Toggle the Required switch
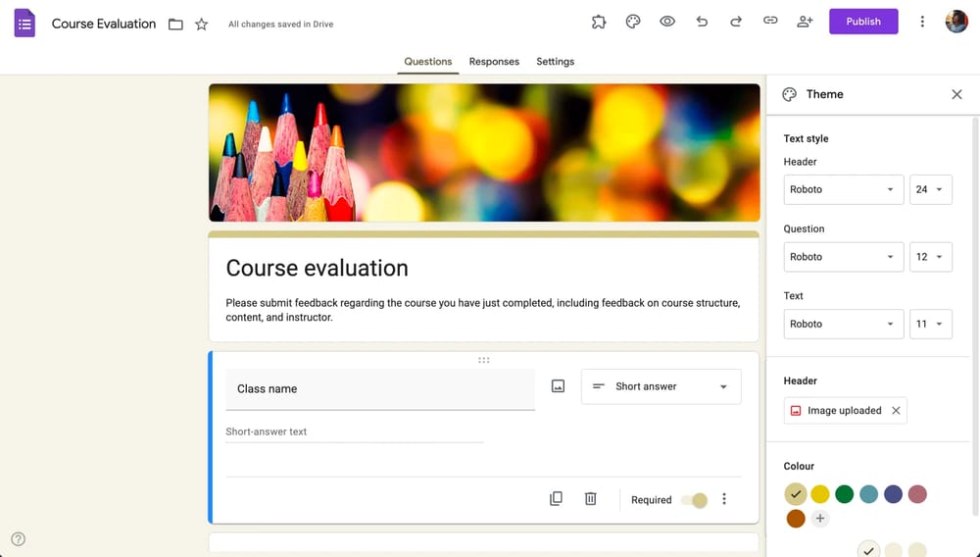 click(x=695, y=500)
